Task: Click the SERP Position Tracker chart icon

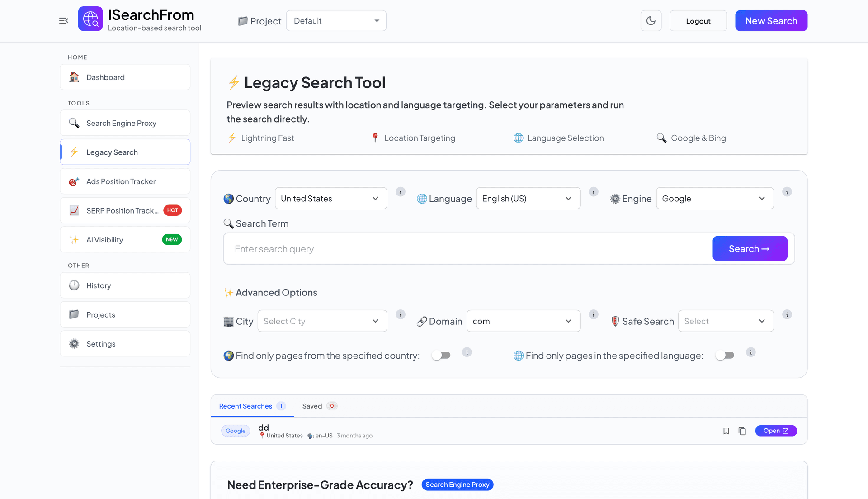Action: [74, 210]
